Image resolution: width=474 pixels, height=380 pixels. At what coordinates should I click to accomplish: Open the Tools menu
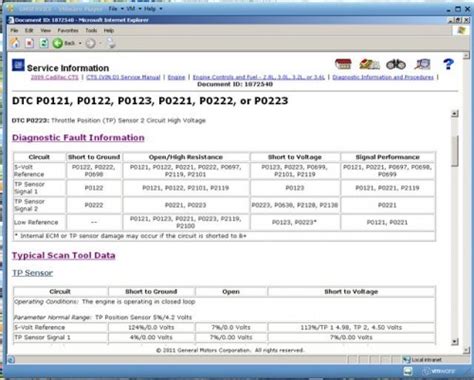91,30
